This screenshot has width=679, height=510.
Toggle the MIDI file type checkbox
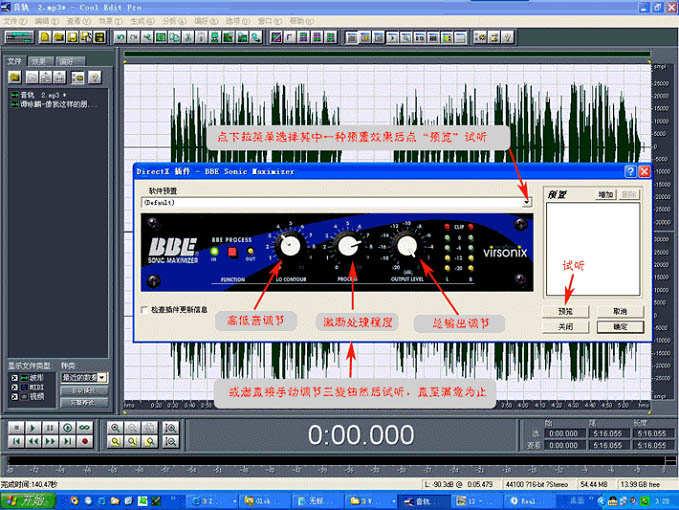14,387
